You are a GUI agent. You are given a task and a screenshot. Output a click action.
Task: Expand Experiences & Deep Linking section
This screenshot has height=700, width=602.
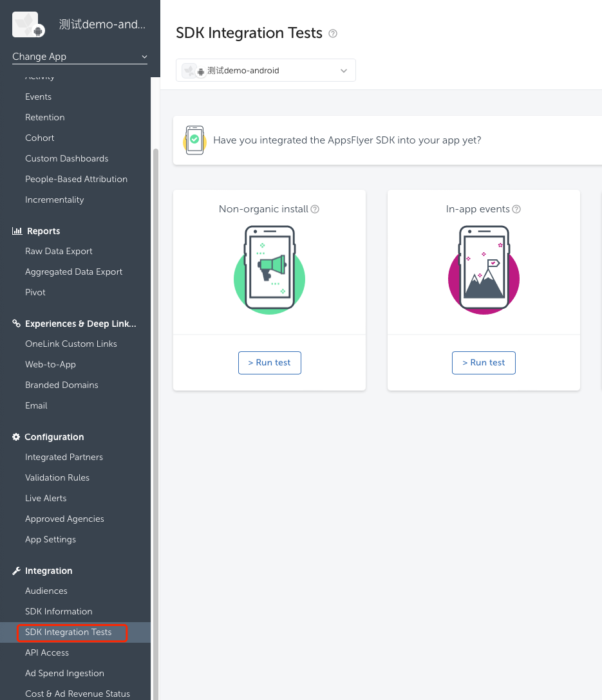tap(80, 324)
